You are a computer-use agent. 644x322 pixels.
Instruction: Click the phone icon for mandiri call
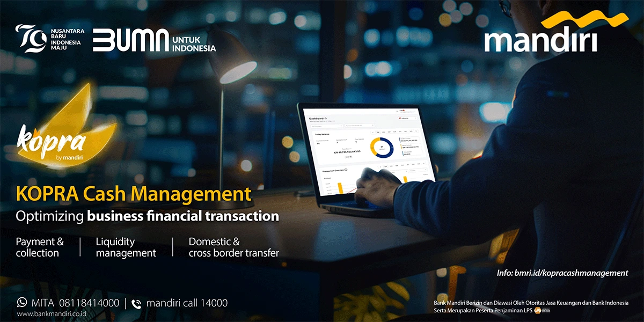pyautogui.click(x=136, y=303)
